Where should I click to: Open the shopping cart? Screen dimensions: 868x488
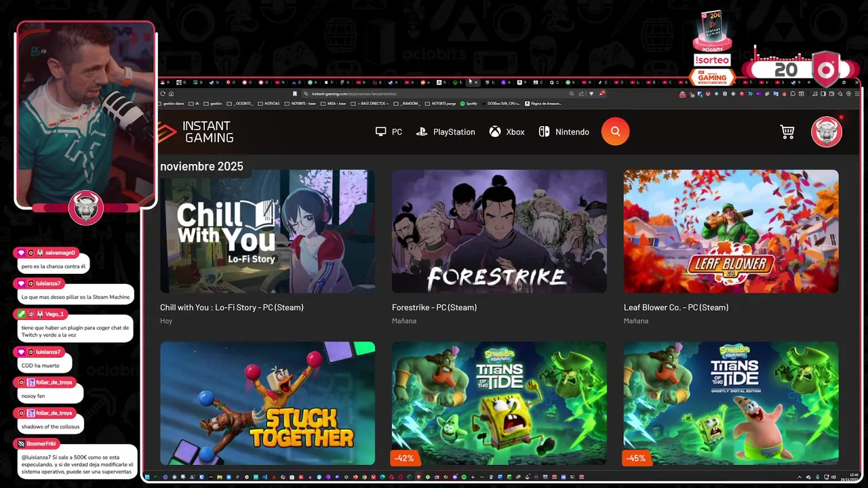pyautogui.click(x=787, y=132)
